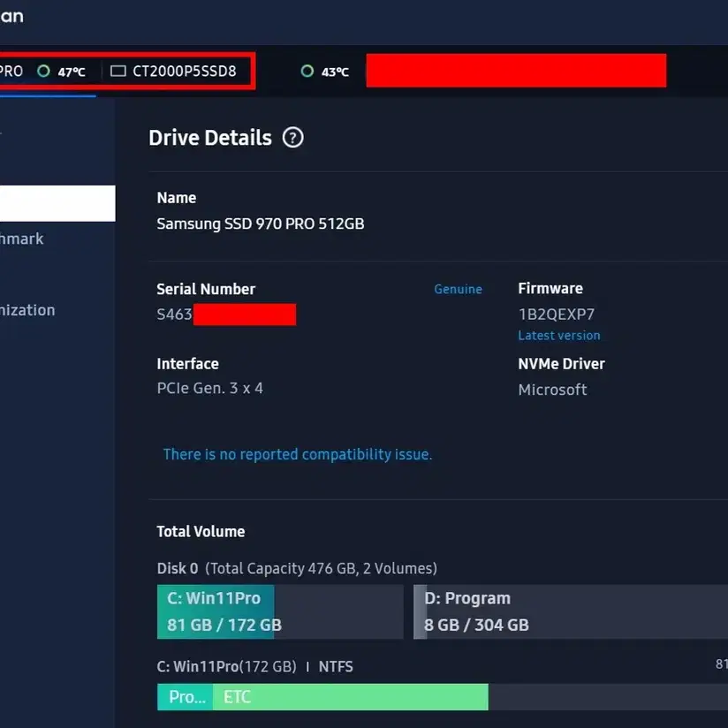Open the Drive Details help icon
Viewport: 728px width, 728px height.
[x=293, y=138]
